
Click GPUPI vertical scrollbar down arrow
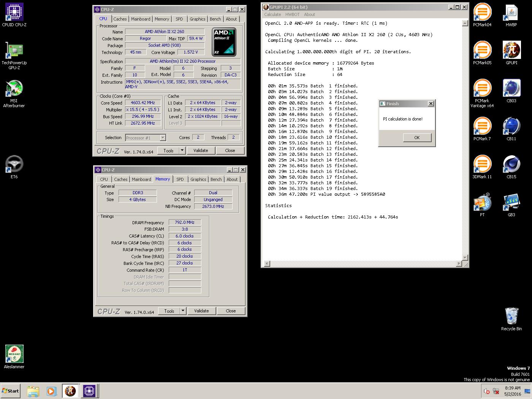[465, 258]
